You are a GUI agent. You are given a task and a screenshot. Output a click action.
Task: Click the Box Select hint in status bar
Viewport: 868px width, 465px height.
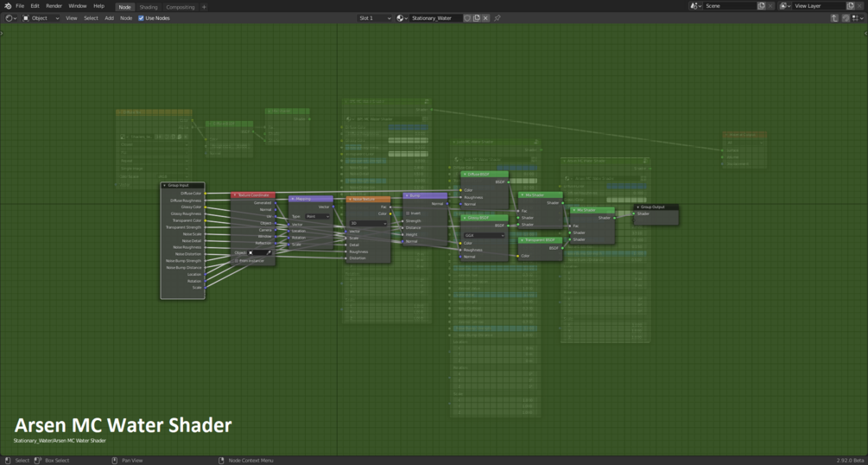52,461
